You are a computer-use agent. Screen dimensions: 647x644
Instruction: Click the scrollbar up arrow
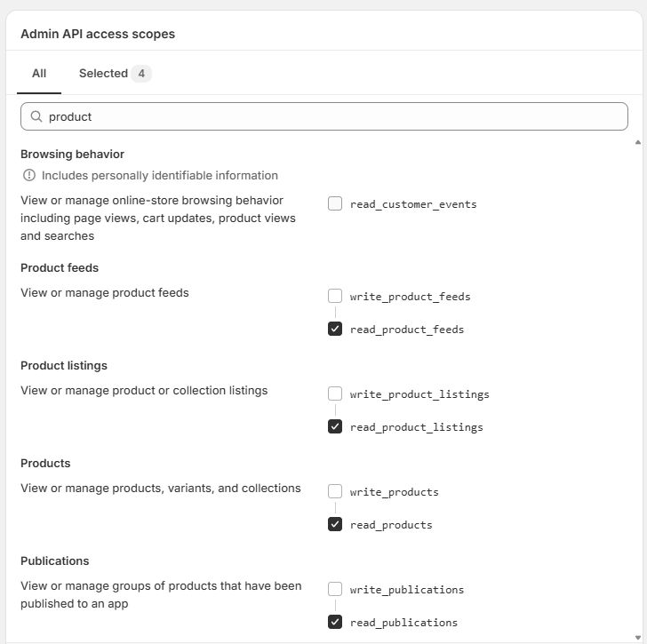pyautogui.click(x=637, y=142)
